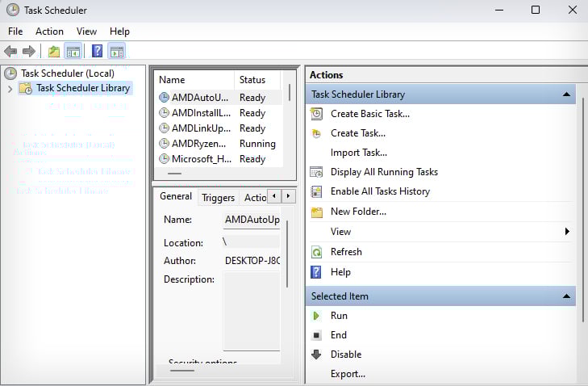Image resolution: width=588 pixels, height=386 pixels.
Task: Go back with the toolbar Back arrow
Action: pyautogui.click(x=10, y=52)
